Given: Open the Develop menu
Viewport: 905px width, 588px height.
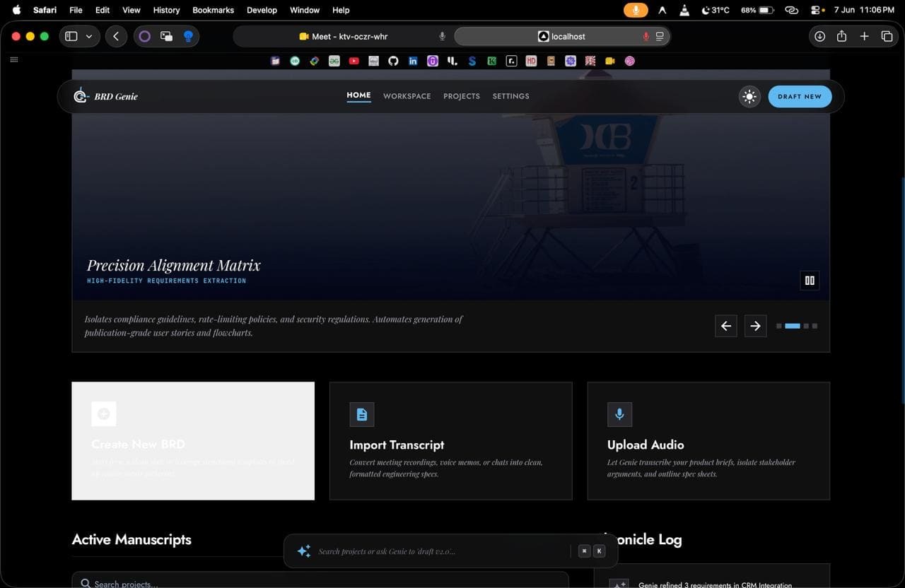Looking at the screenshot, I should [x=262, y=10].
